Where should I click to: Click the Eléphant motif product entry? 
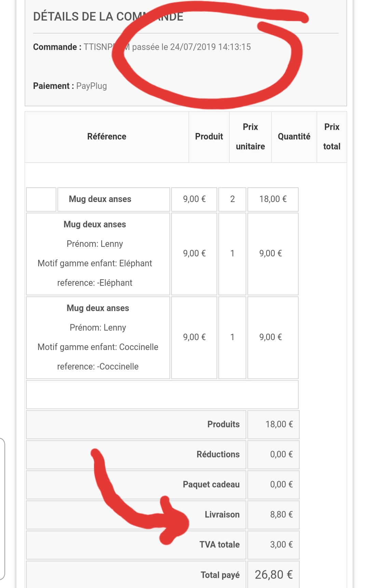[x=98, y=254]
